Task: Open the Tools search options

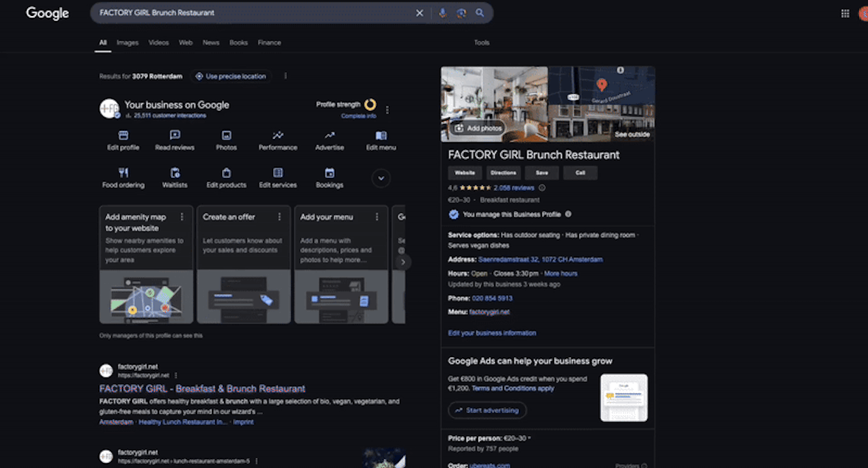Action: 482,43
